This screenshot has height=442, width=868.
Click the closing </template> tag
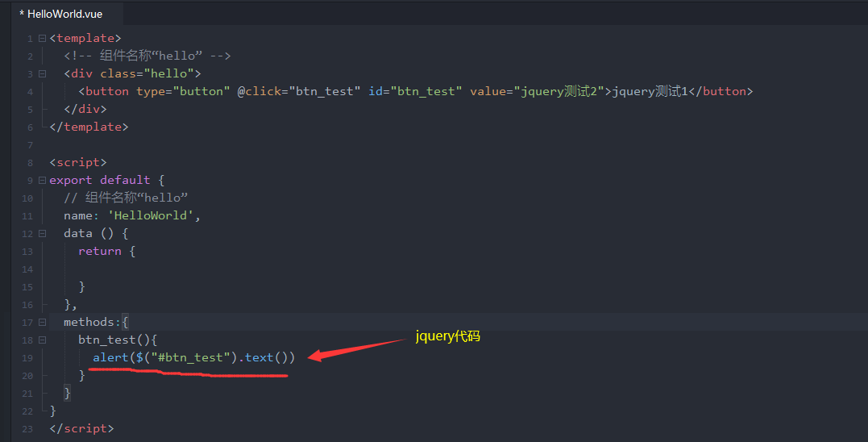coord(89,127)
